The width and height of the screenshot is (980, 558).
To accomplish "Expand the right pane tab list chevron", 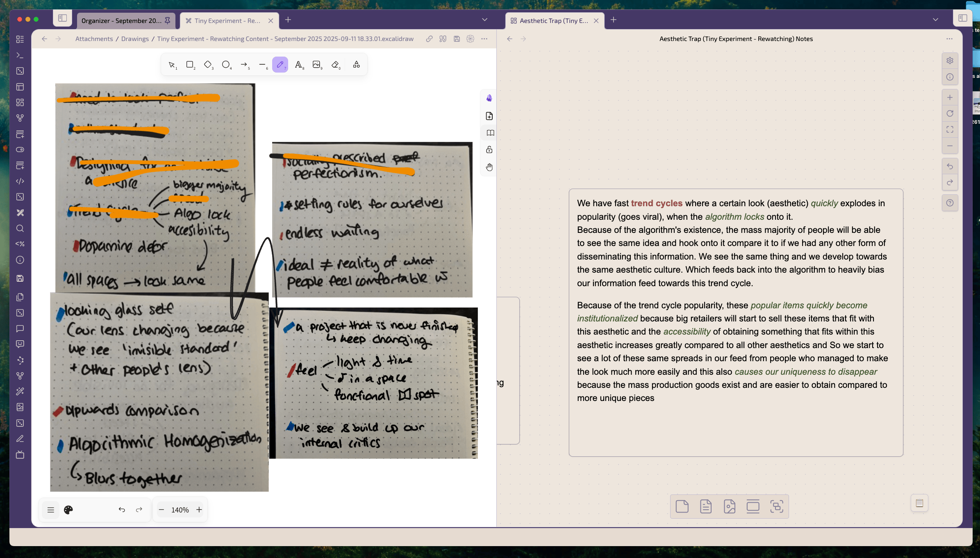I will pos(935,20).
